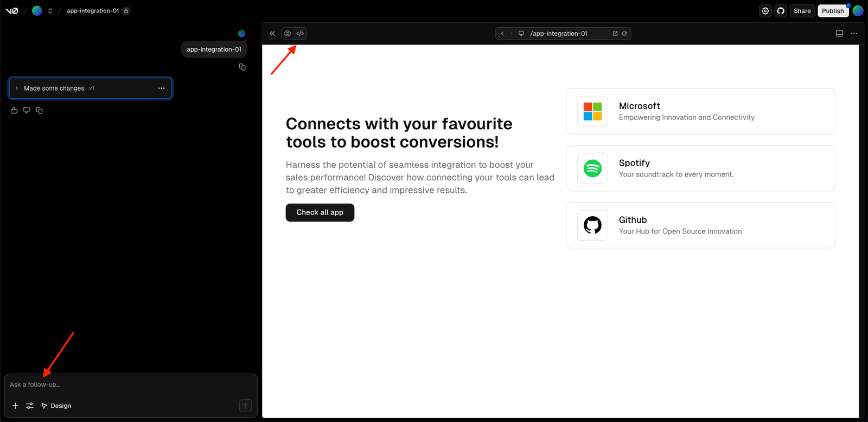Screen dimensions: 868x422
Task: Click the app-integration-01 project title in header
Action: 93,11
